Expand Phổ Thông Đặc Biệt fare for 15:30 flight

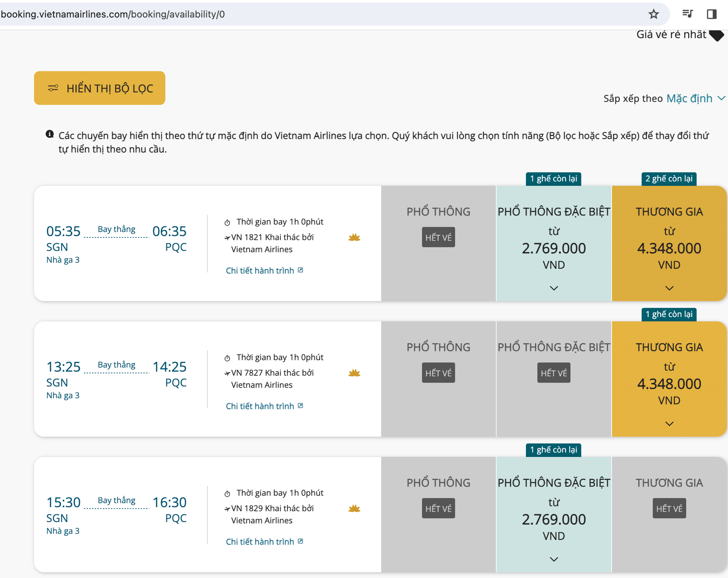(554, 559)
